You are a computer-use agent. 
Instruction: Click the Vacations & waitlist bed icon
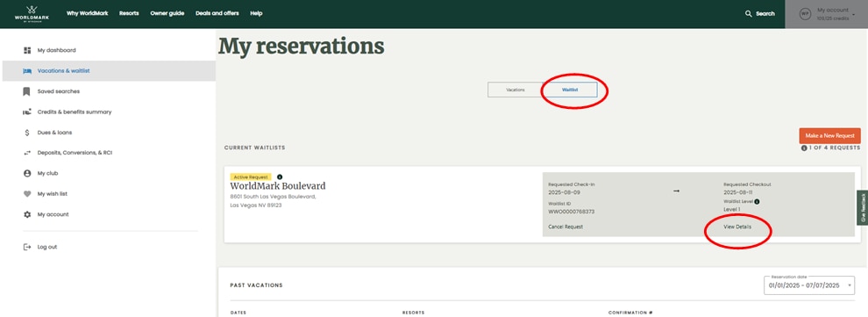27,71
